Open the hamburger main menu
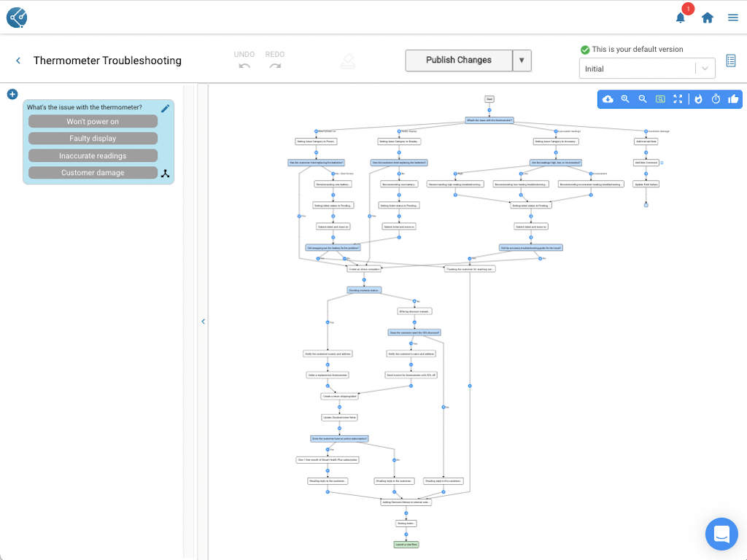This screenshot has width=747, height=560. (x=733, y=18)
